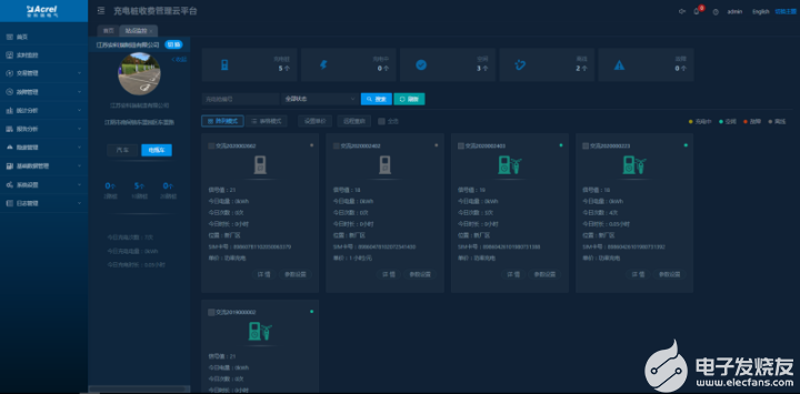Expand the basic data management chevron
800x394 pixels.
pos(79,166)
